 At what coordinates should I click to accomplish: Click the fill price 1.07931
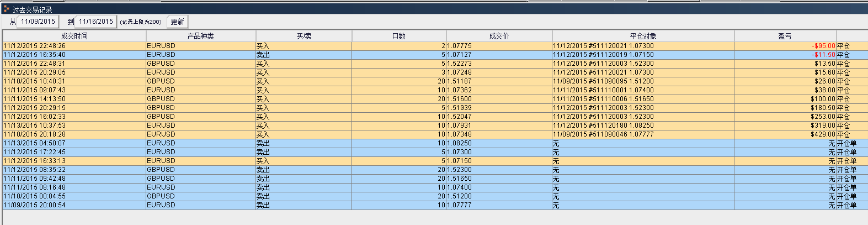(x=459, y=125)
